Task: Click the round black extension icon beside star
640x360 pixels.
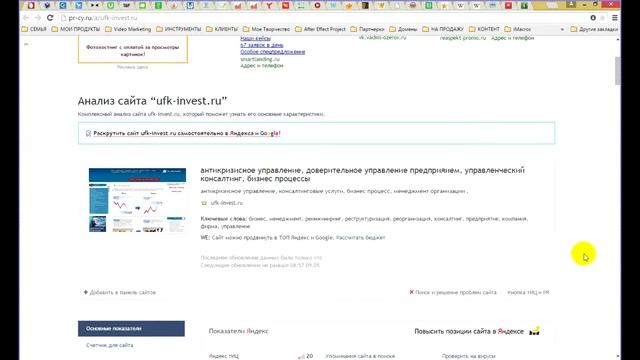Action: (593, 18)
